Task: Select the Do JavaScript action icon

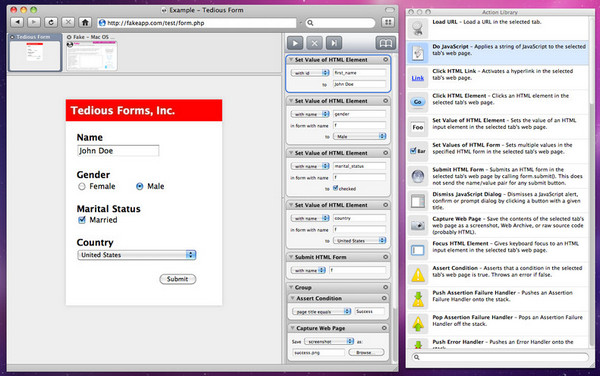Action: (x=418, y=53)
